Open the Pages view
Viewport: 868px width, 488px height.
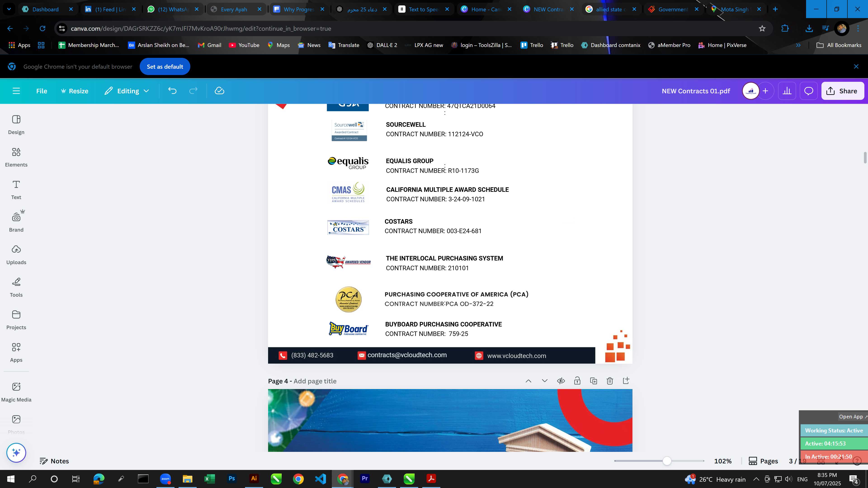(x=764, y=461)
